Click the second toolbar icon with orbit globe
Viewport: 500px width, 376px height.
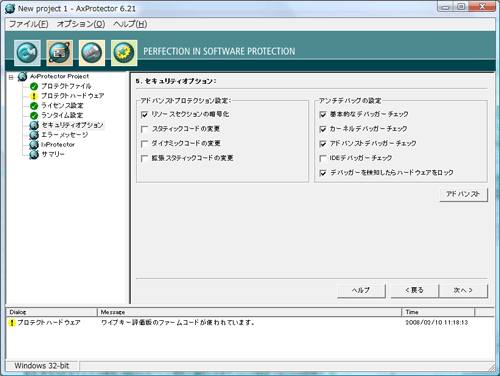pyautogui.click(x=60, y=53)
